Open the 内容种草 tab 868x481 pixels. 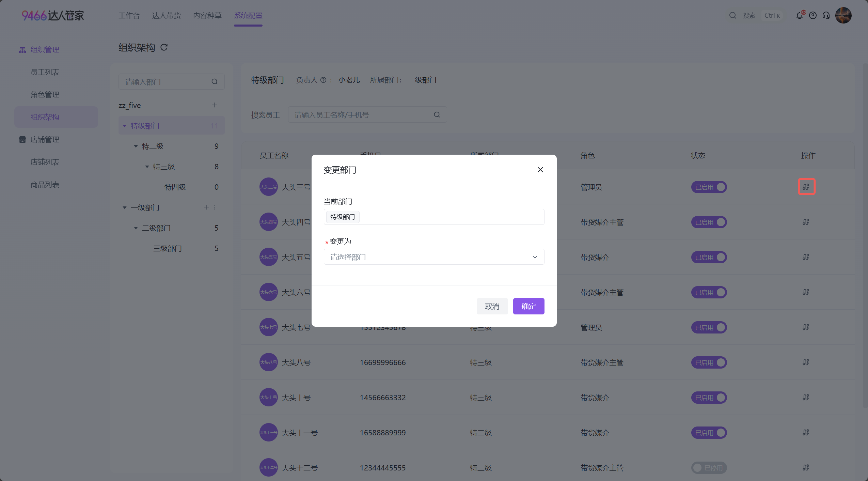pyautogui.click(x=207, y=16)
